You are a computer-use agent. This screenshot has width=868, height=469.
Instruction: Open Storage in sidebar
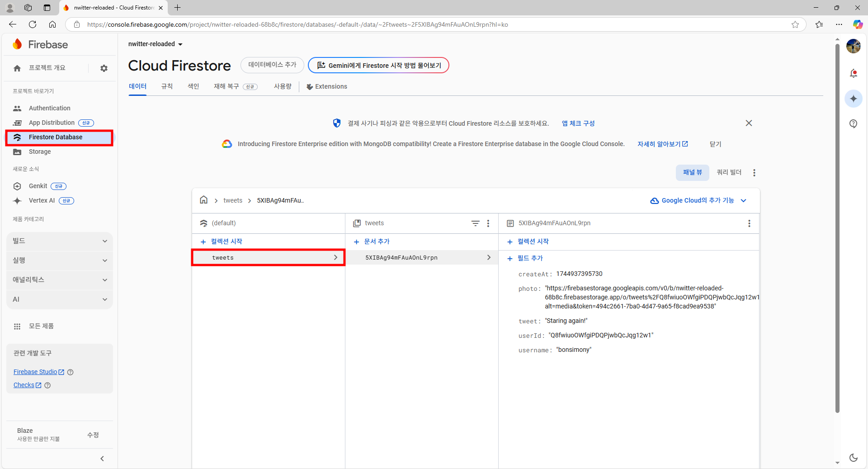[x=40, y=152]
